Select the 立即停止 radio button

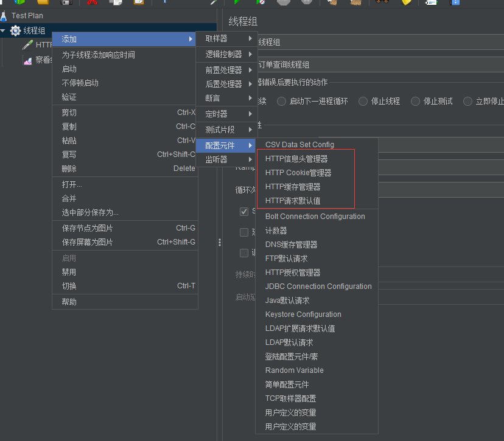(467, 102)
